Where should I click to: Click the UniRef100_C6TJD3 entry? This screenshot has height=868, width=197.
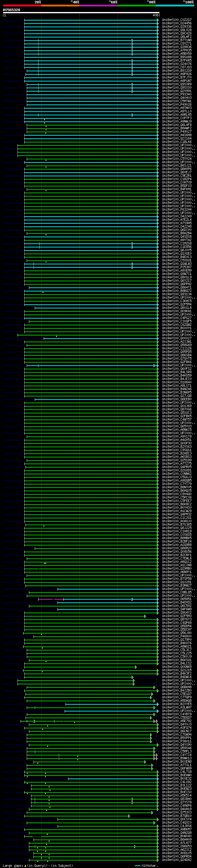[177, 67]
